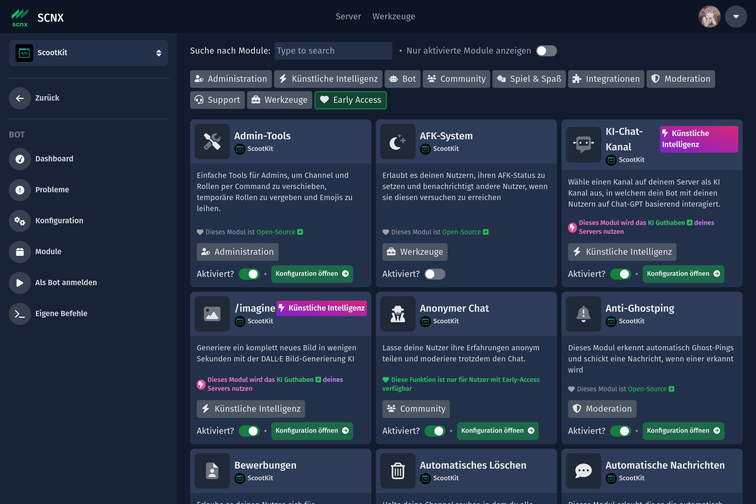Open the Server menu in top navigation
This screenshot has height=504, width=756.
[x=348, y=17]
